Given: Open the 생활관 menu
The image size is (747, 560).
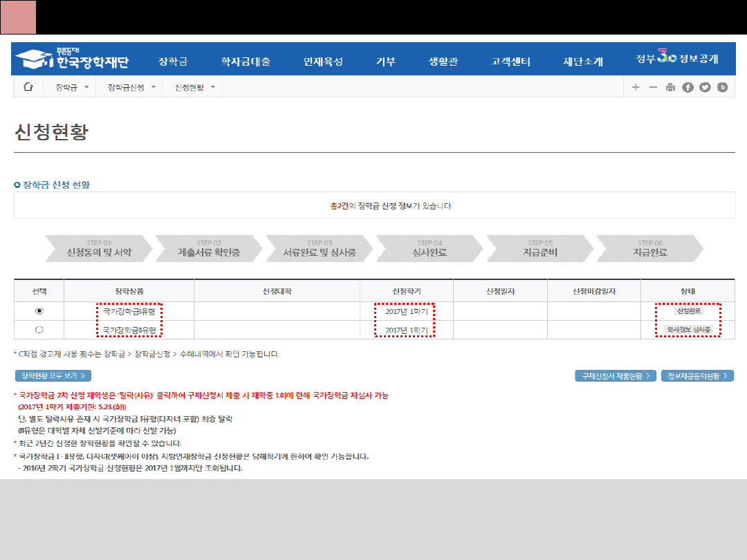Looking at the screenshot, I should click(443, 61).
